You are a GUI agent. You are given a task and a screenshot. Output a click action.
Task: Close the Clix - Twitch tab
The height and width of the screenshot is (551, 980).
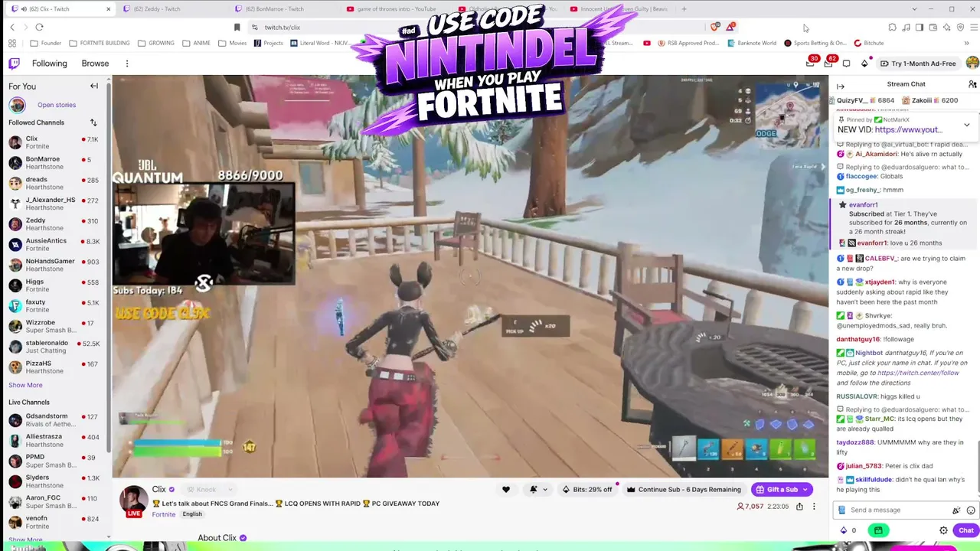[108, 9]
